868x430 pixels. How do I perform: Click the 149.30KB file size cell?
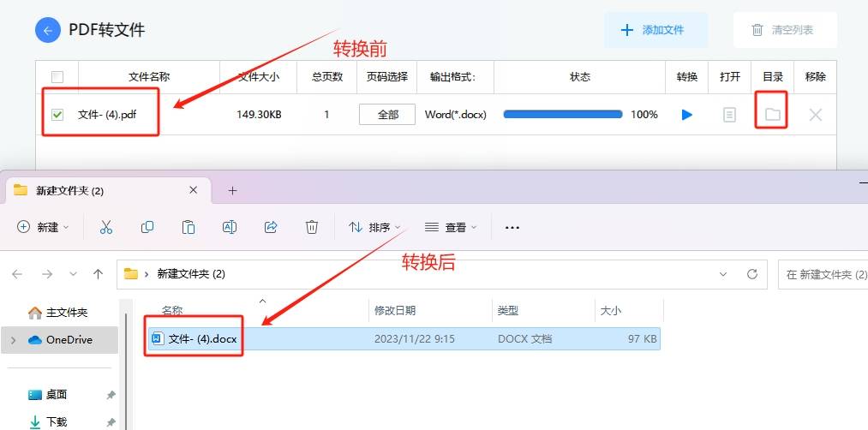tap(259, 115)
